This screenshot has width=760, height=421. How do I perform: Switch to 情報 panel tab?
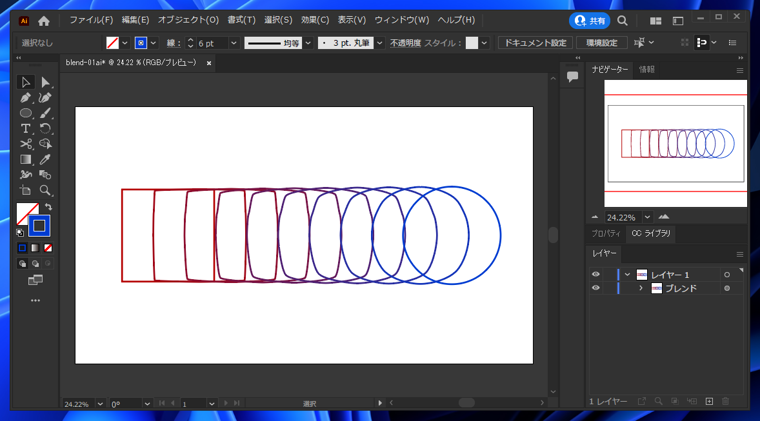coord(647,70)
